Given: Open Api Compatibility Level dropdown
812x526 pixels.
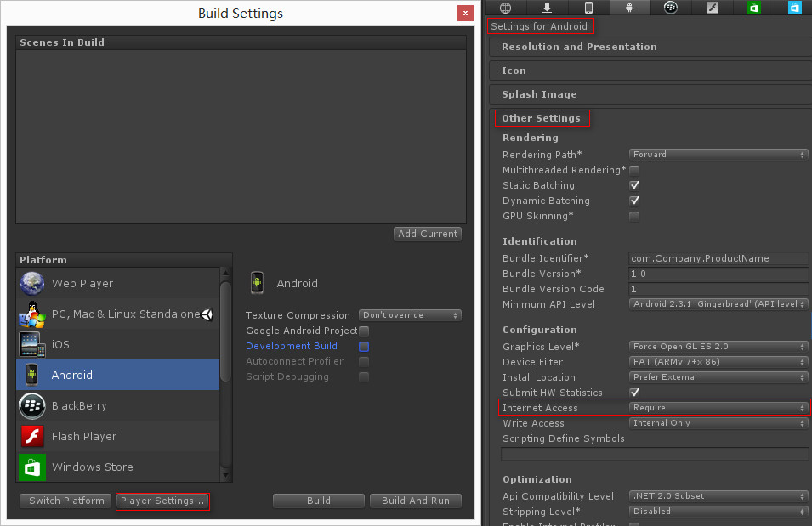Looking at the screenshot, I should tap(718, 496).
